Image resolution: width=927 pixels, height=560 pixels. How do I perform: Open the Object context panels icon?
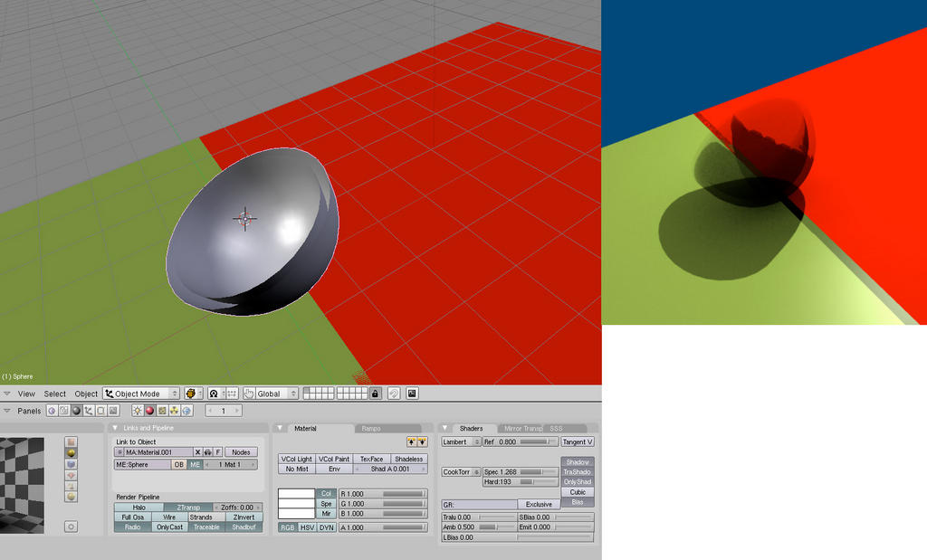(x=89, y=411)
